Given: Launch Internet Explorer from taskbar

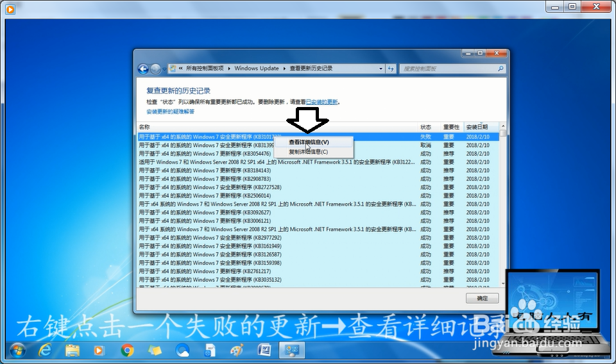Looking at the screenshot, I should point(45,350).
